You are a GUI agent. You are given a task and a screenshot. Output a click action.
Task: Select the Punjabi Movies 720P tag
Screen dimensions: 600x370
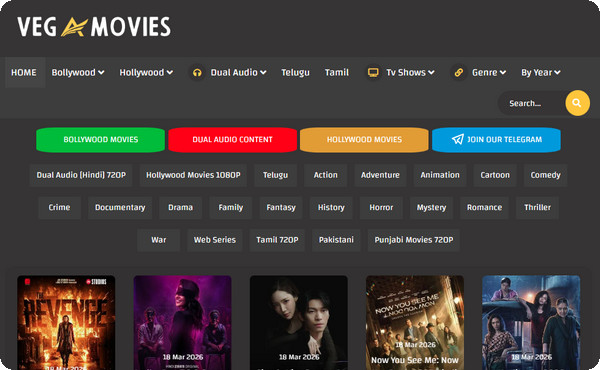click(x=414, y=240)
